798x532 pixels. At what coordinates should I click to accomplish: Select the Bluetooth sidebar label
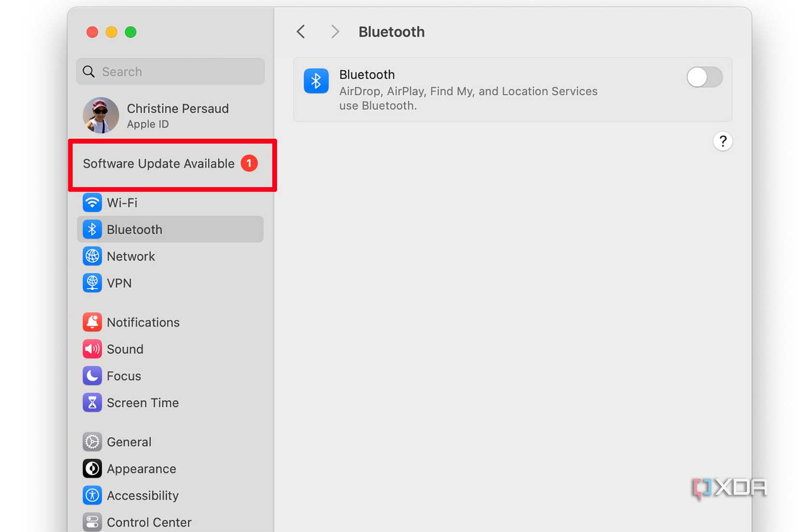[x=134, y=230]
